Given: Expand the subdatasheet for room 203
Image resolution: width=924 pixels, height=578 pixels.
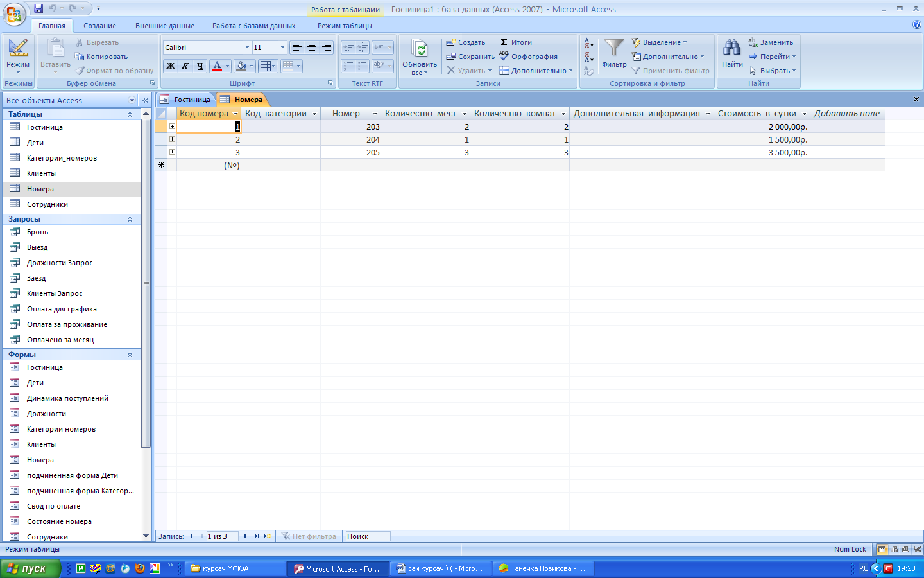Looking at the screenshot, I should pos(172,127).
